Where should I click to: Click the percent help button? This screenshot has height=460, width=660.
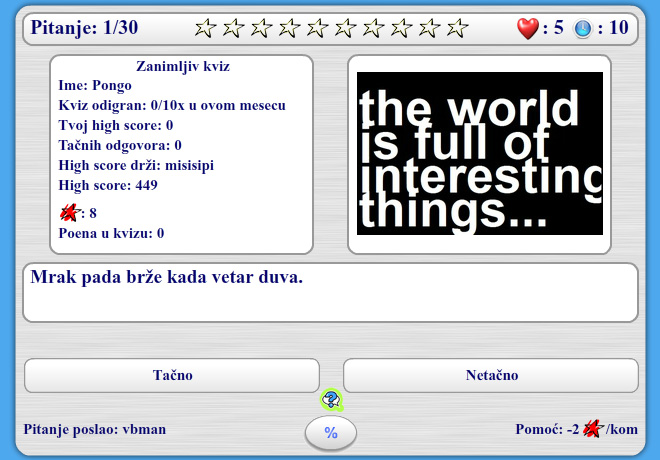(331, 433)
